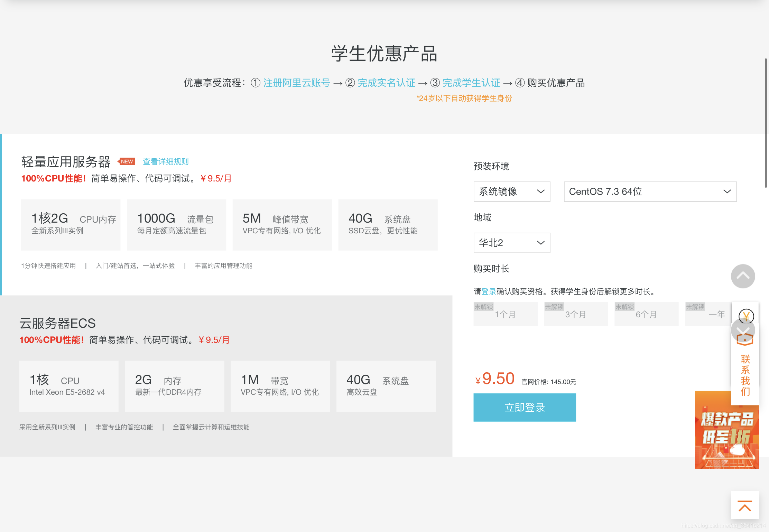769x532 pixels.
Task: Click the ④ 购买优惠产品 step text
Action: (x=550, y=83)
